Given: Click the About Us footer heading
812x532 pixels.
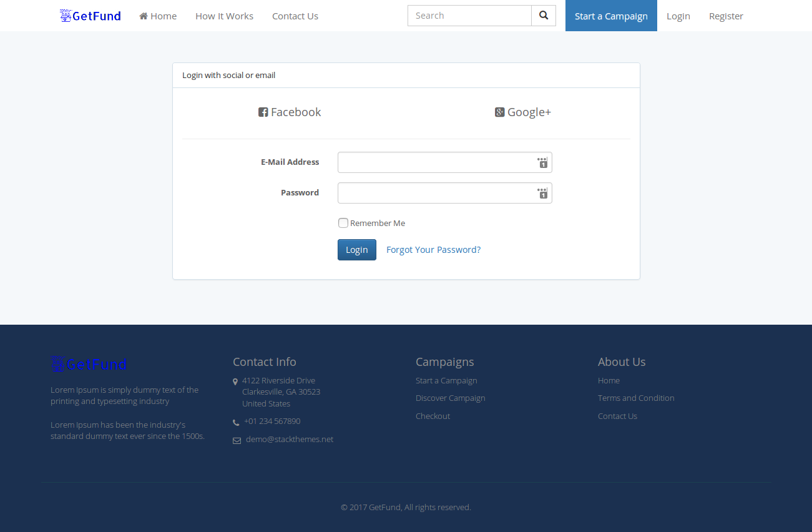Looking at the screenshot, I should click(622, 362).
